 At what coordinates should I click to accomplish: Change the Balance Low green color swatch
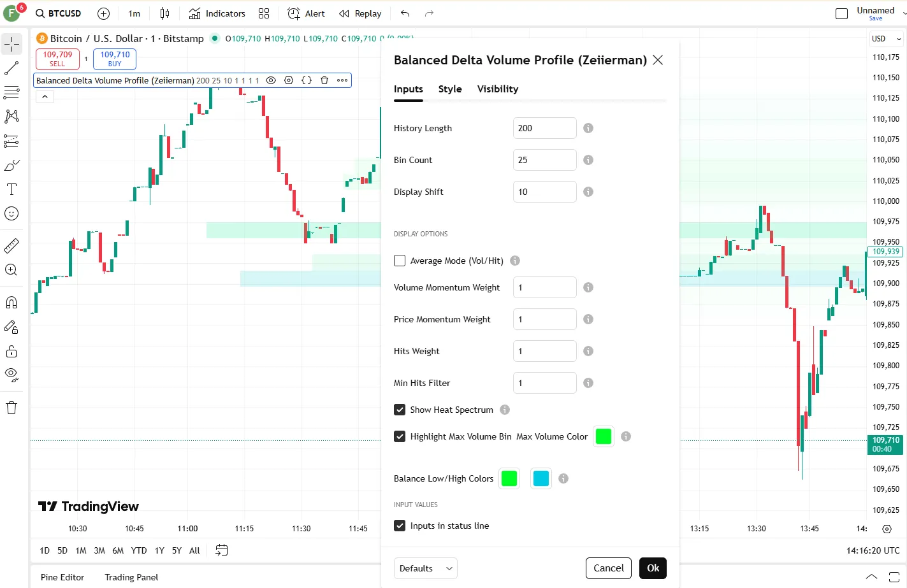(x=509, y=478)
